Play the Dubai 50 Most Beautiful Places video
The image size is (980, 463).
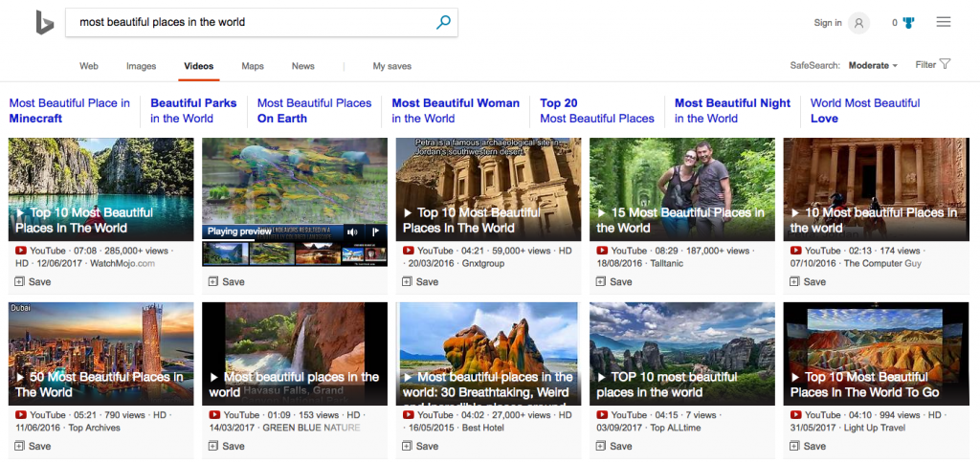(x=100, y=353)
